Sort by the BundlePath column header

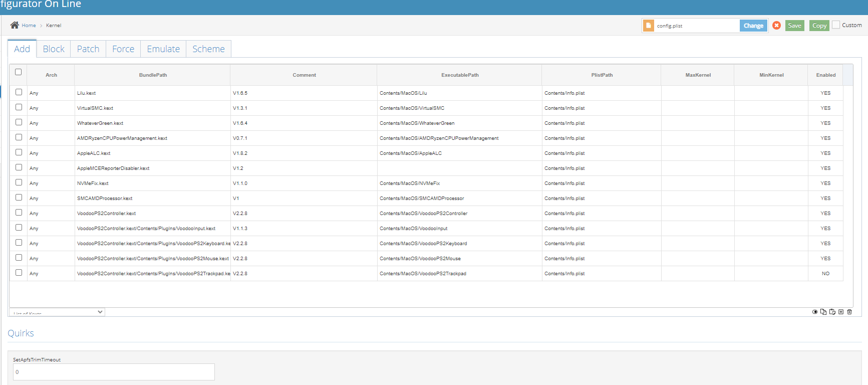click(x=153, y=75)
